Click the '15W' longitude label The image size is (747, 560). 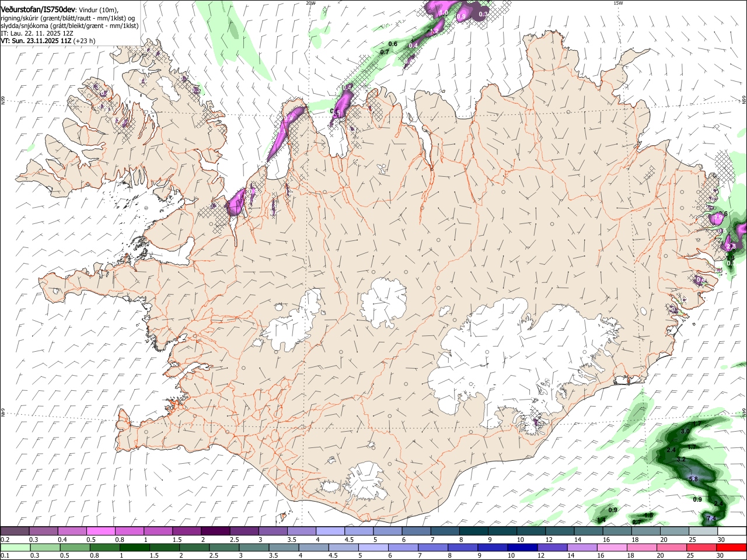pyautogui.click(x=618, y=3)
